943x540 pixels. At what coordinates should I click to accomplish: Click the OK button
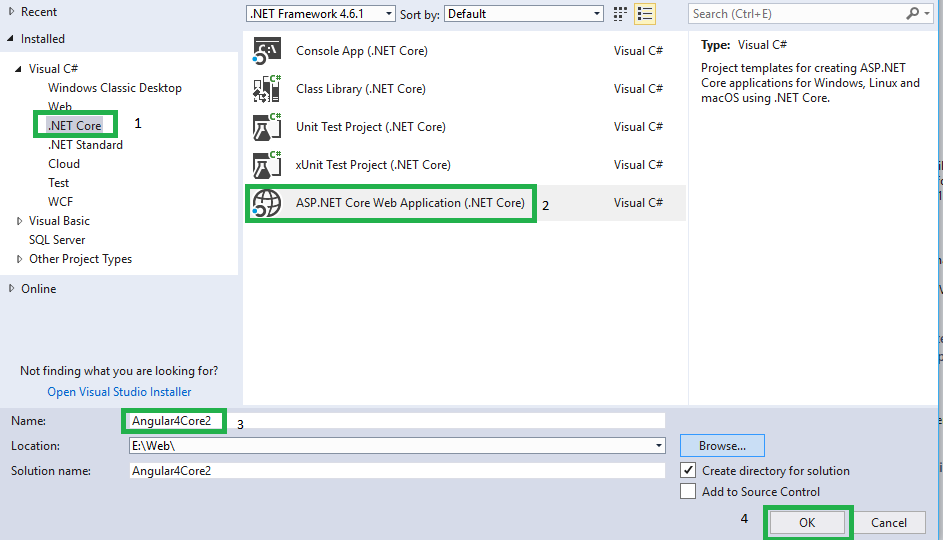(807, 523)
